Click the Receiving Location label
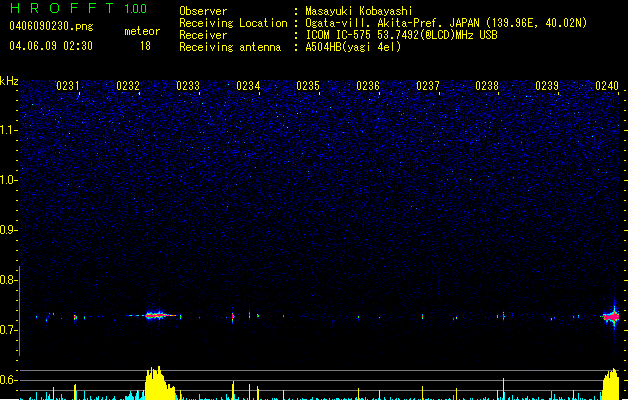The width and height of the screenshot is (629, 400). 233,23
